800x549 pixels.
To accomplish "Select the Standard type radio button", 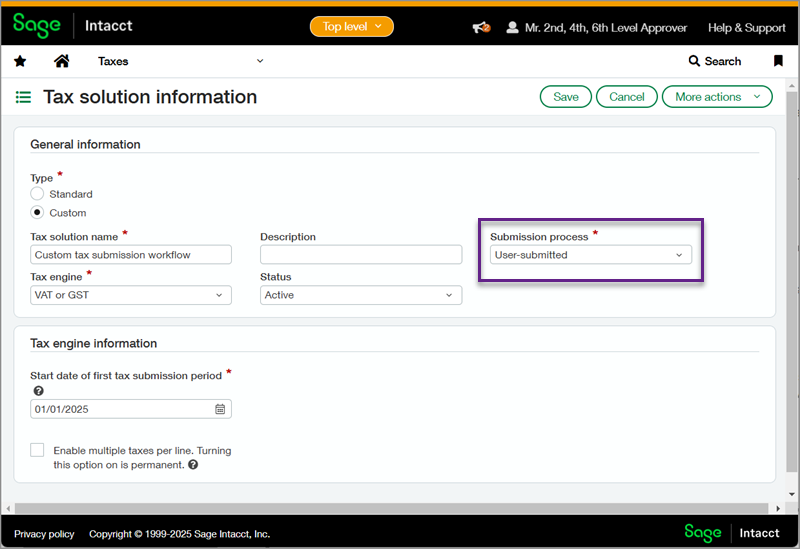I will [37, 194].
